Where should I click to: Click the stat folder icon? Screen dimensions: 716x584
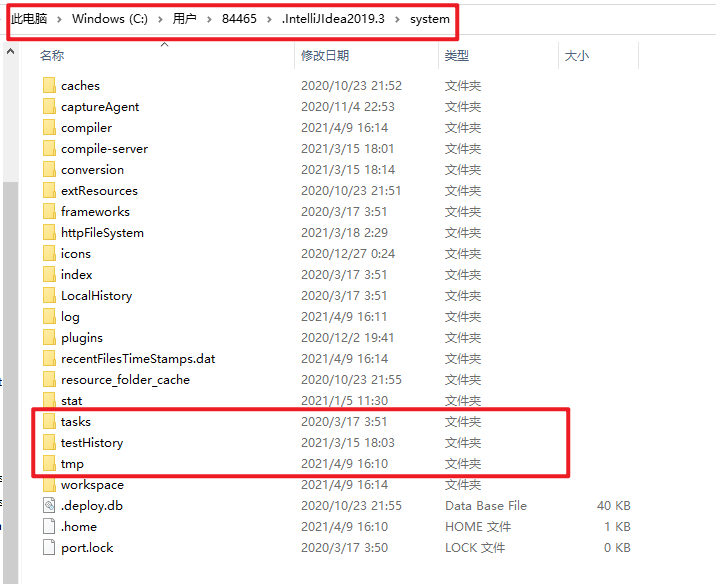[x=49, y=400]
